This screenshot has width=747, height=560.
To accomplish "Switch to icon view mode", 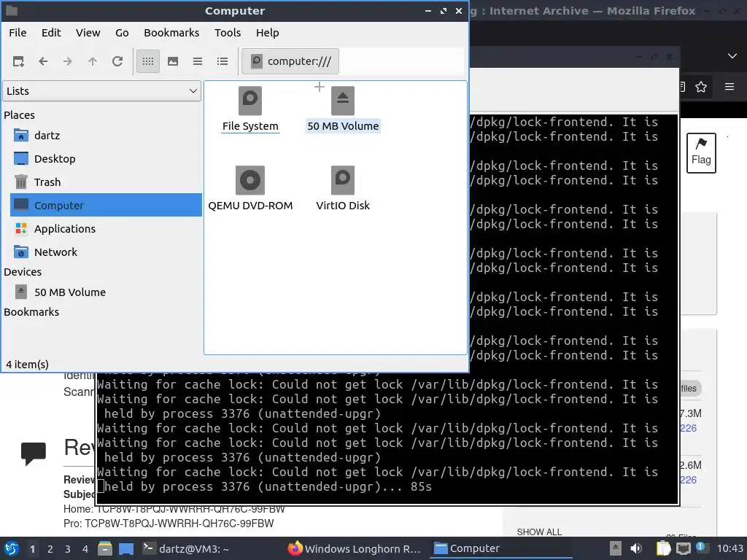I will click(148, 61).
